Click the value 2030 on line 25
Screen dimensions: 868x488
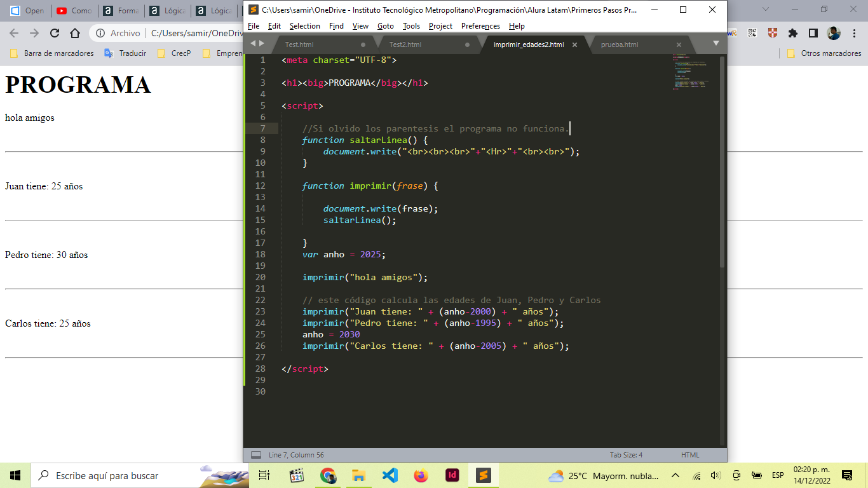(x=349, y=334)
